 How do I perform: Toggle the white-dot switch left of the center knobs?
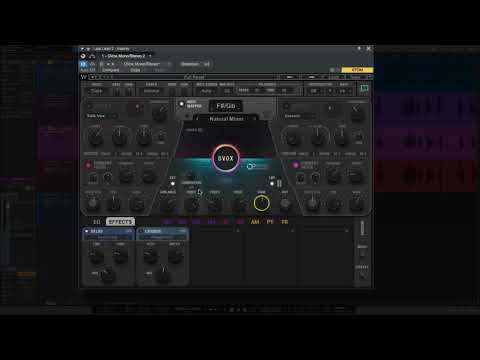point(173,184)
